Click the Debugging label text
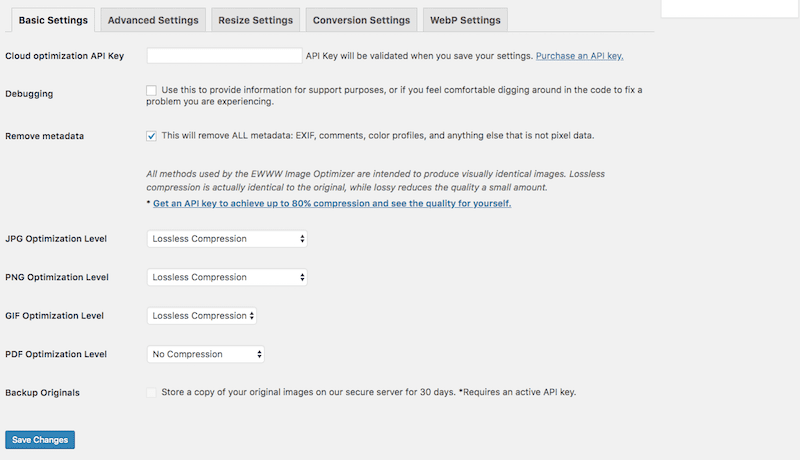The height and width of the screenshot is (460, 800). pyautogui.click(x=29, y=94)
